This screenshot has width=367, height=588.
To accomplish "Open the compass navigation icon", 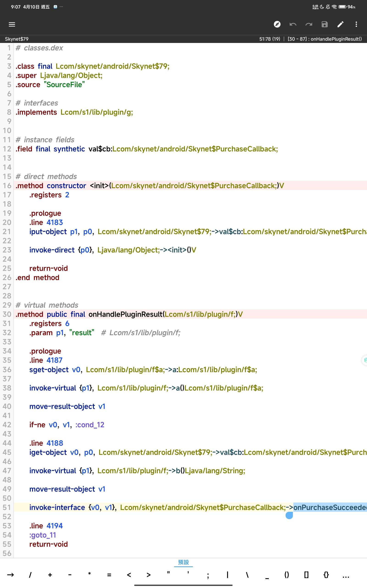I will tap(277, 24).
